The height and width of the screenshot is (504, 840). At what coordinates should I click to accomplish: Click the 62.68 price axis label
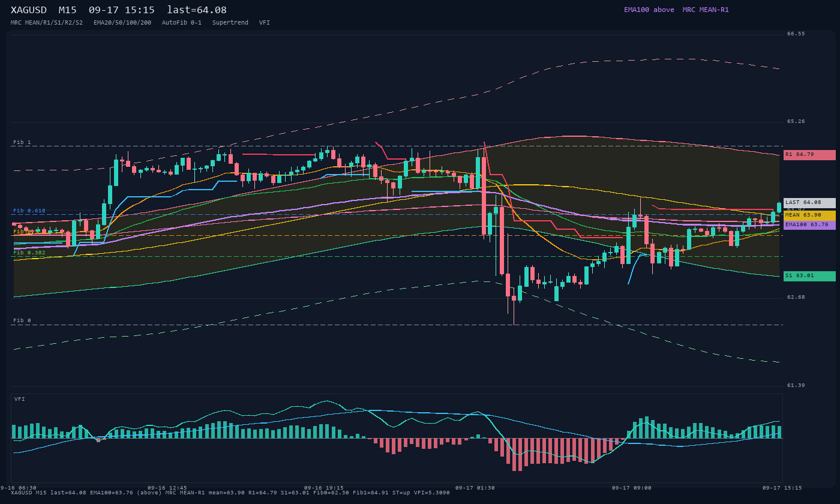(x=796, y=298)
